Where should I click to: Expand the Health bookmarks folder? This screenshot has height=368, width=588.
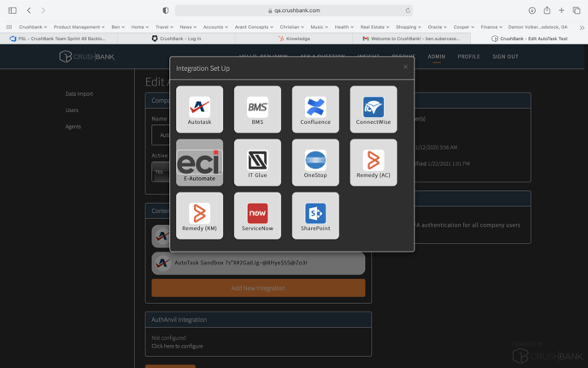click(344, 27)
